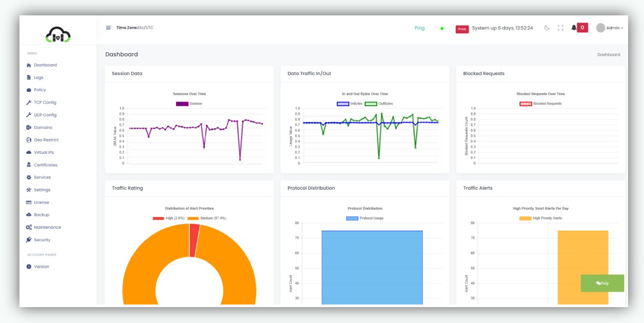Click the Virtual IPs cloud icon

pos(29,152)
